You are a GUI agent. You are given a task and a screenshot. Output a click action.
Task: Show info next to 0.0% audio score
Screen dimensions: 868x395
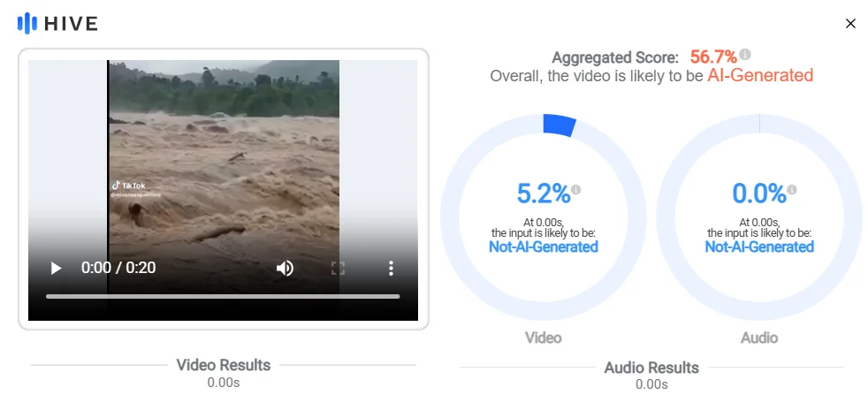click(x=792, y=190)
